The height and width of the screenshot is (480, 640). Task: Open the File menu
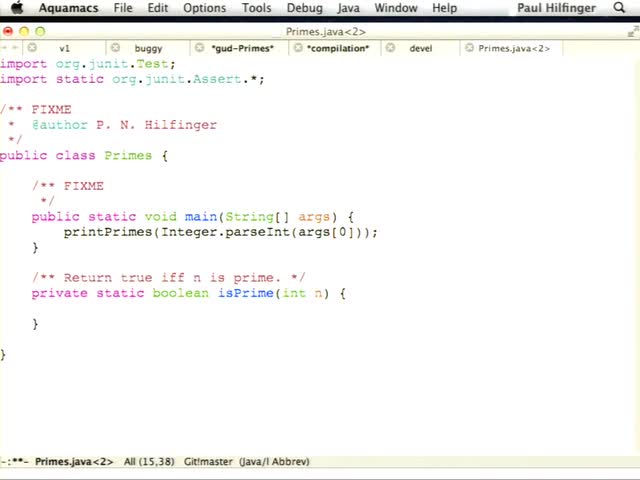[x=123, y=8]
